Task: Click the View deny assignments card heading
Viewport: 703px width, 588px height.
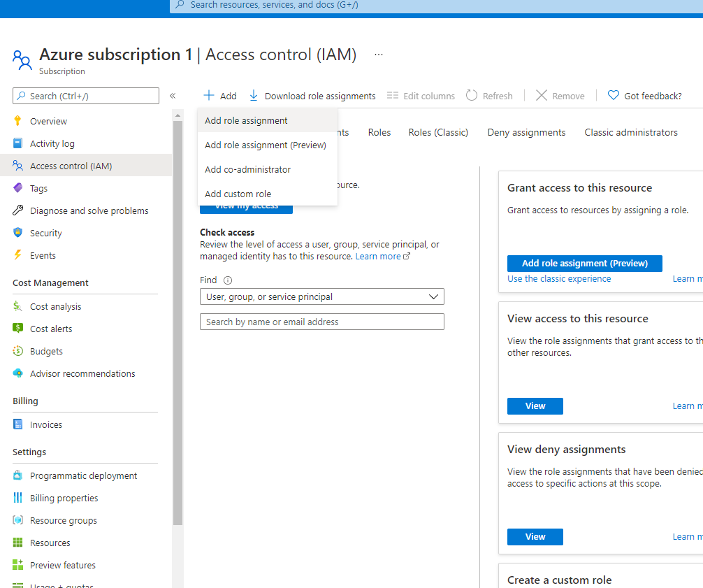Action: coord(566,450)
